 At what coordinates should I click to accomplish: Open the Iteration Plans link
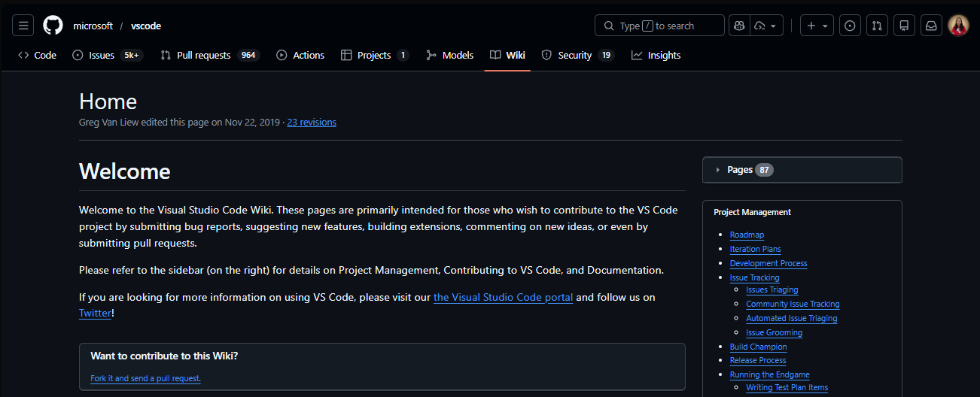(755, 249)
